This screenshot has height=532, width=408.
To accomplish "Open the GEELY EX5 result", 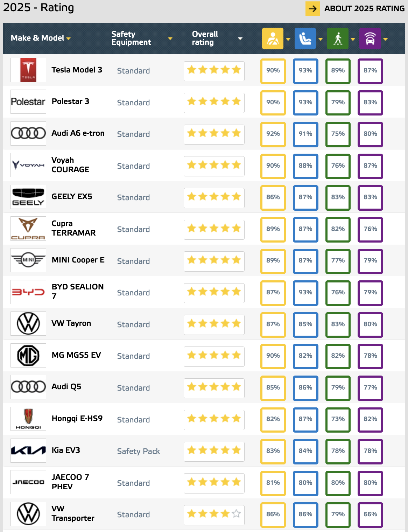I will (x=72, y=197).
